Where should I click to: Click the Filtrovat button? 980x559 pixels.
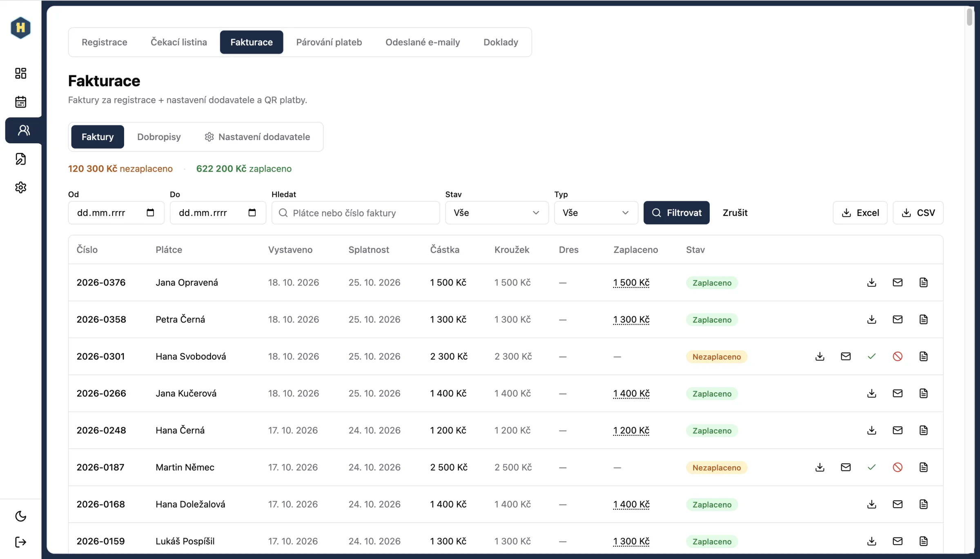click(677, 213)
